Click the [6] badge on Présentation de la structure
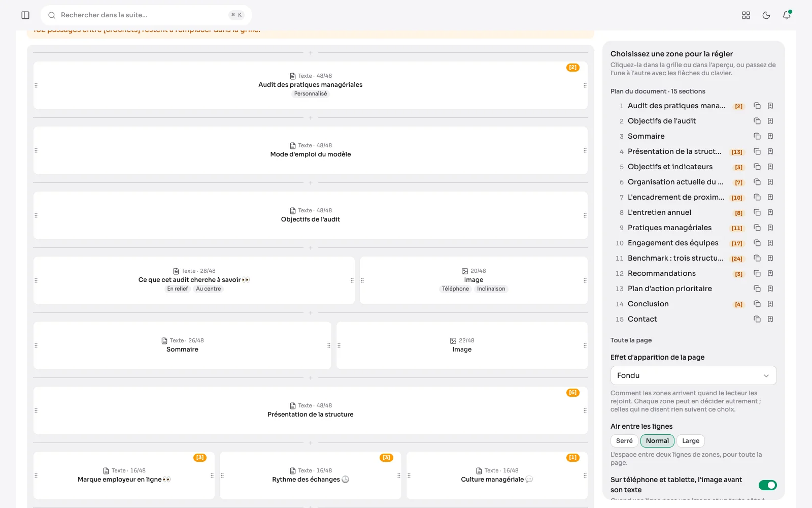 (x=573, y=393)
